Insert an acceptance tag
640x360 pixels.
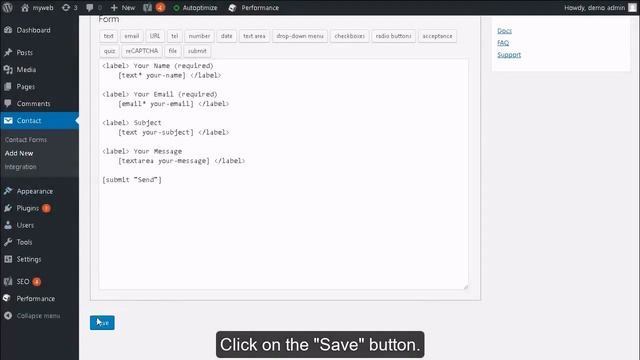pyautogui.click(x=437, y=36)
